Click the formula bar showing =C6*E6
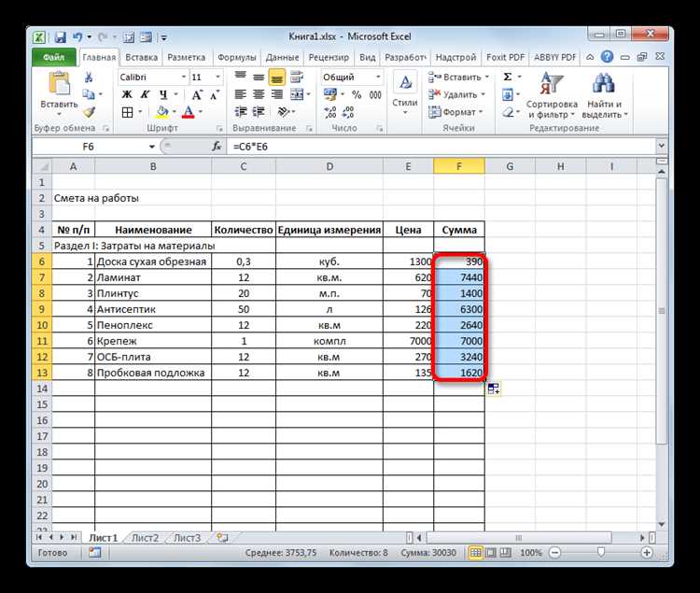Image resolution: width=700 pixels, height=593 pixels. [441, 147]
